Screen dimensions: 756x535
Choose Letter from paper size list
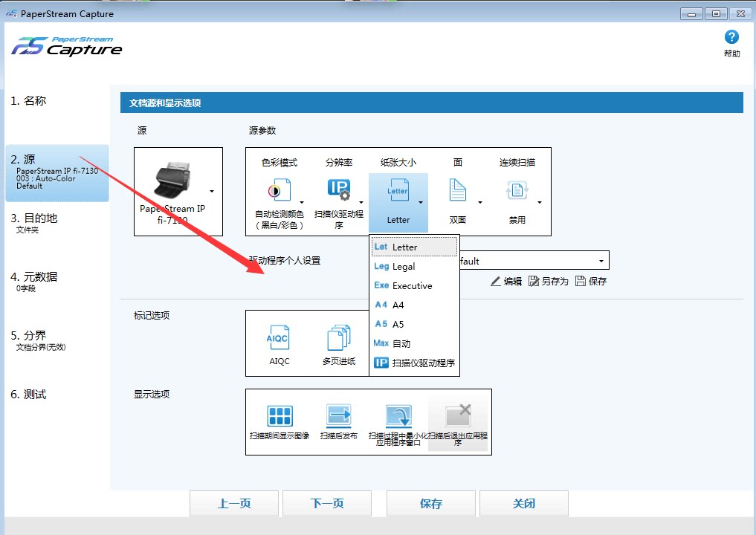pyautogui.click(x=414, y=247)
